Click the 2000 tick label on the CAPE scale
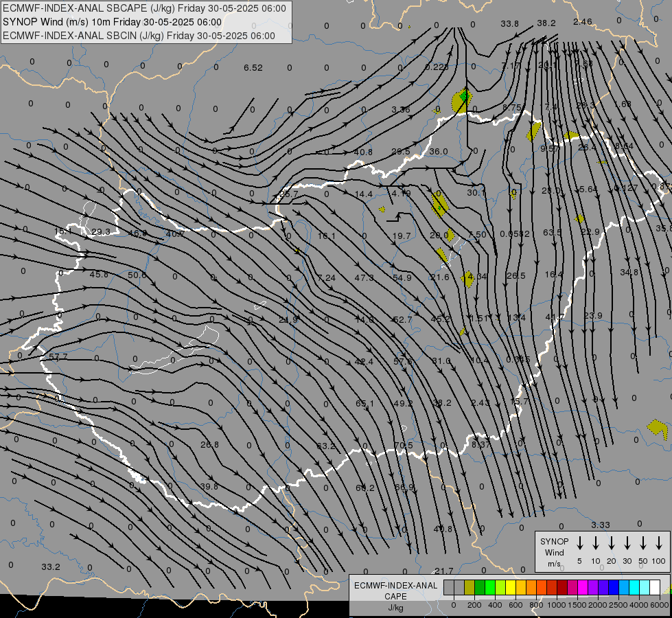 (597, 605)
